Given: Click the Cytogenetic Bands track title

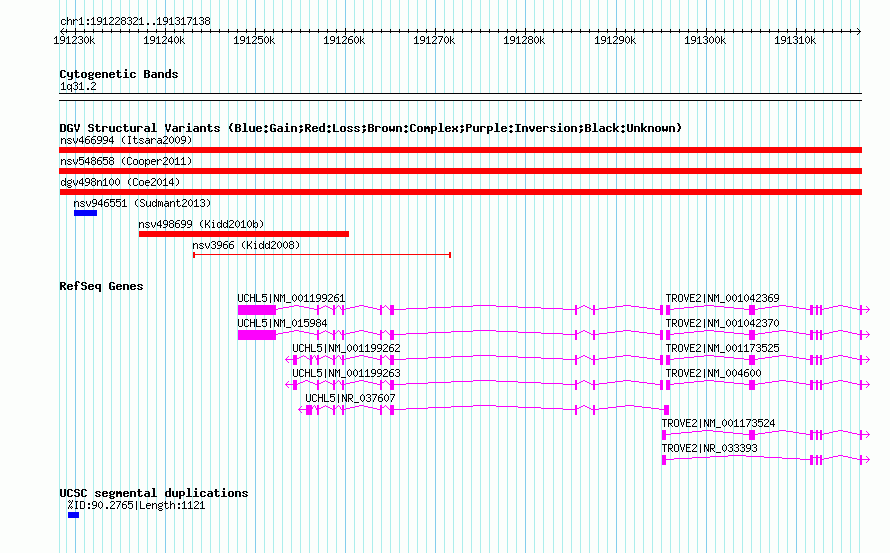Looking at the screenshot, I should tap(119, 74).
